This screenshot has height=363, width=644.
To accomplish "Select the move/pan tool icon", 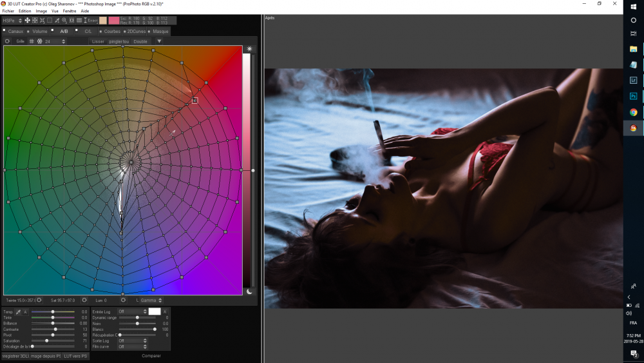I will point(28,21).
